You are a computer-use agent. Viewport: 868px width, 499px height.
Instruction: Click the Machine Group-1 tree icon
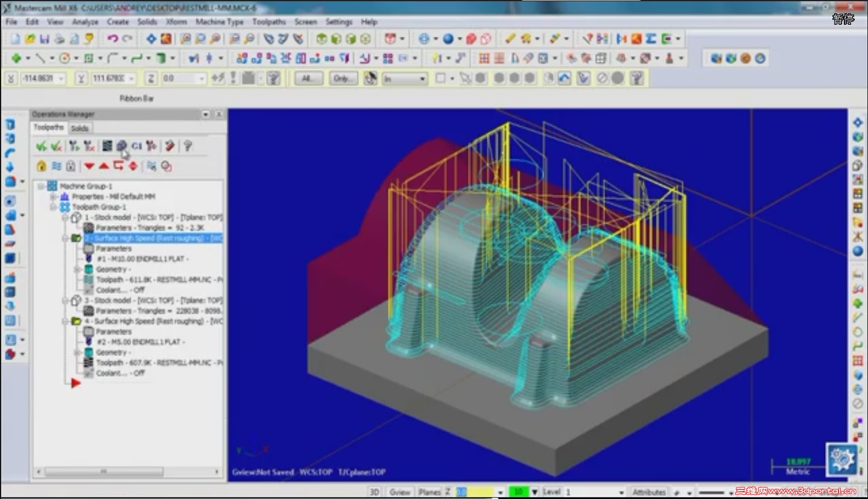pos(52,186)
